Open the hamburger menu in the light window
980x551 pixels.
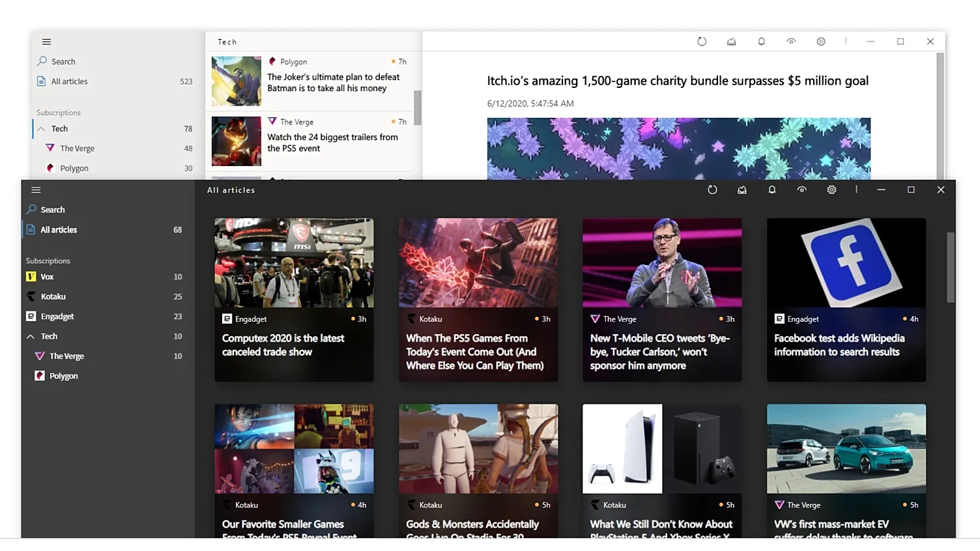tap(46, 42)
